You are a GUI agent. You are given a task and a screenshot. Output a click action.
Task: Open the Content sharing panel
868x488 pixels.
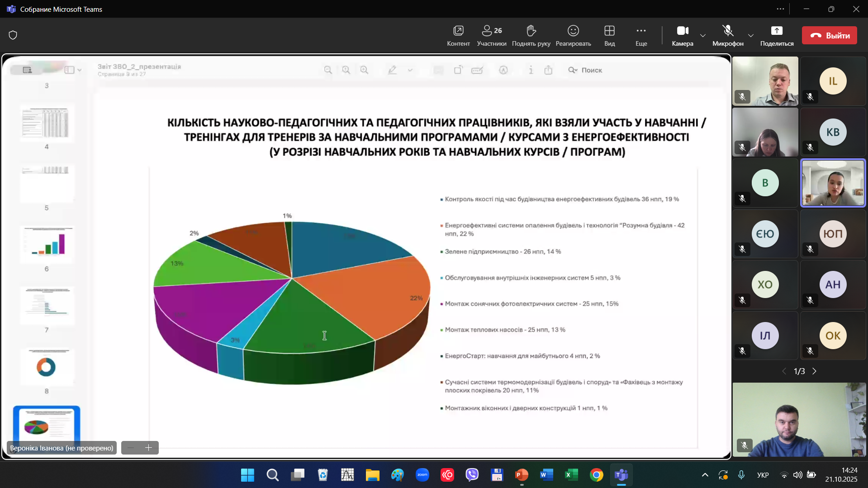pyautogui.click(x=458, y=35)
